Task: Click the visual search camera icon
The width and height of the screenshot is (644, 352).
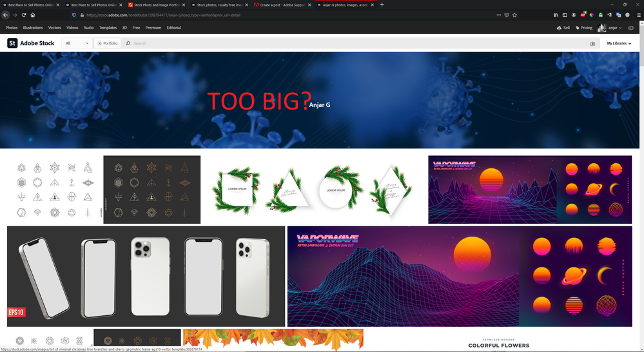Action: pyautogui.click(x=592, y=44)
